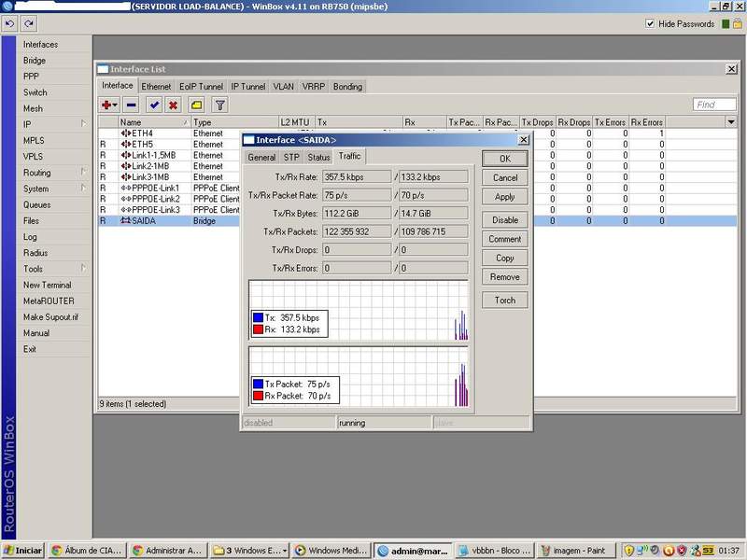Click the blue Tx color swatch in rate graph
Image resolution: width=747 pixels, height=560 pixels.
click(x=259, y=317)
